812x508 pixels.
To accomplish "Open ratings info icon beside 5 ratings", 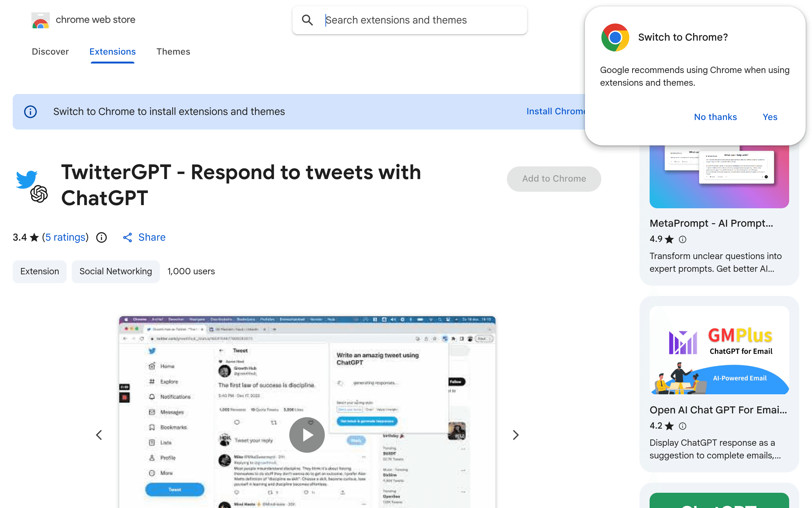I will coord(101,237).
